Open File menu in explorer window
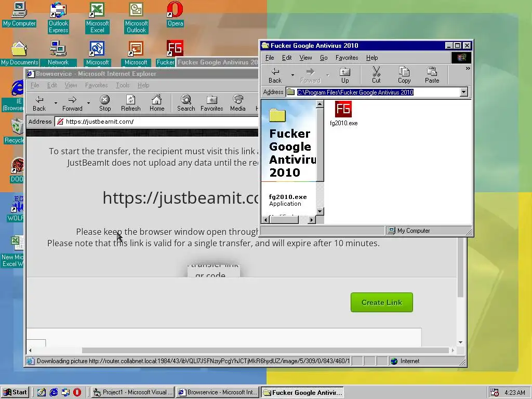The image size is (532, 399). 270,58
